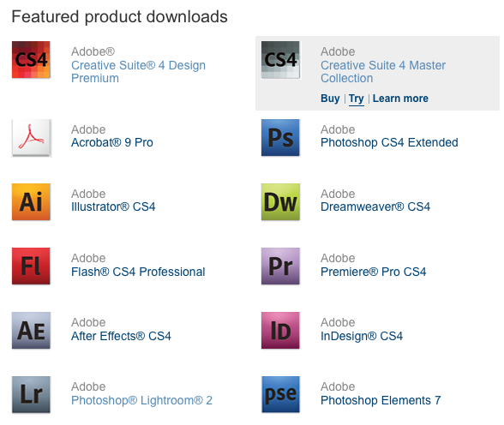This screenshot has height=425, width=504.
Task: Click the Lightroom Lr icon
Action: (x=31, y=394)
